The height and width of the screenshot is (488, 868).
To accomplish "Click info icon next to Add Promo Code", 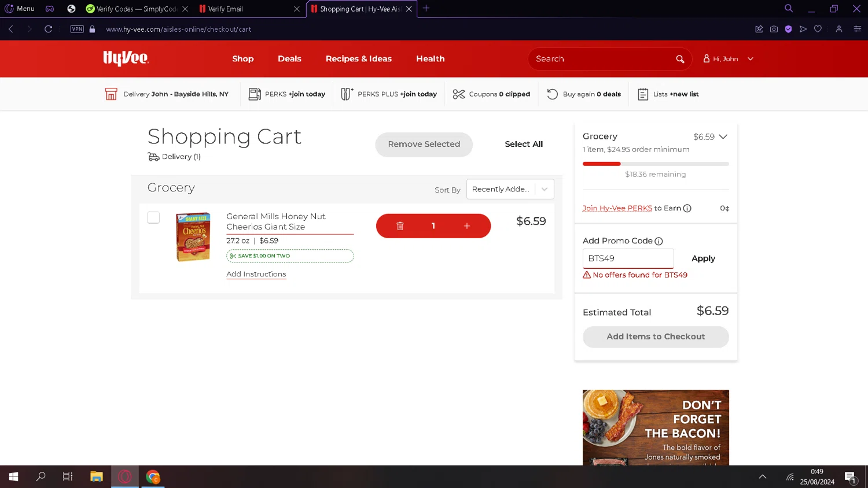I will (x=659, y=241).
